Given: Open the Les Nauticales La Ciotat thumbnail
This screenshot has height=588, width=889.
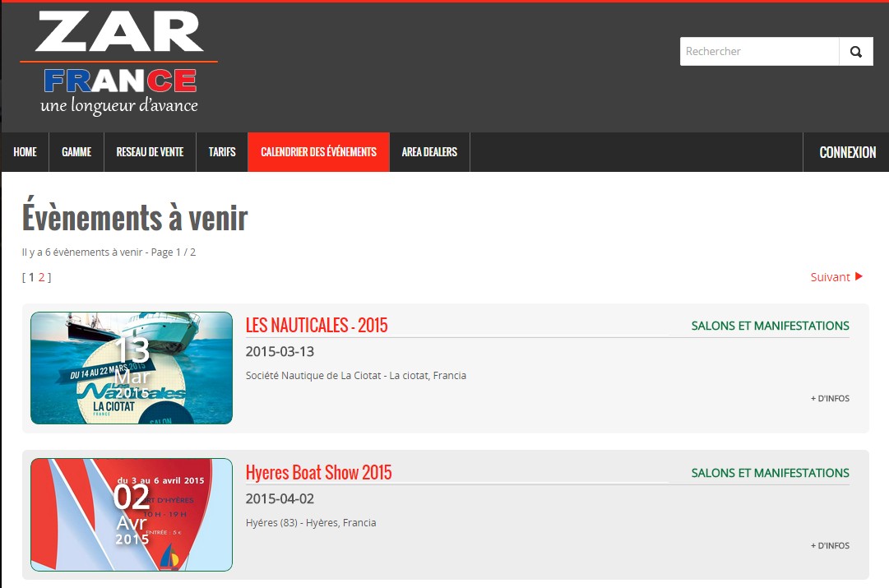Looking at the screenshot, I should click(x=132, y=368).
